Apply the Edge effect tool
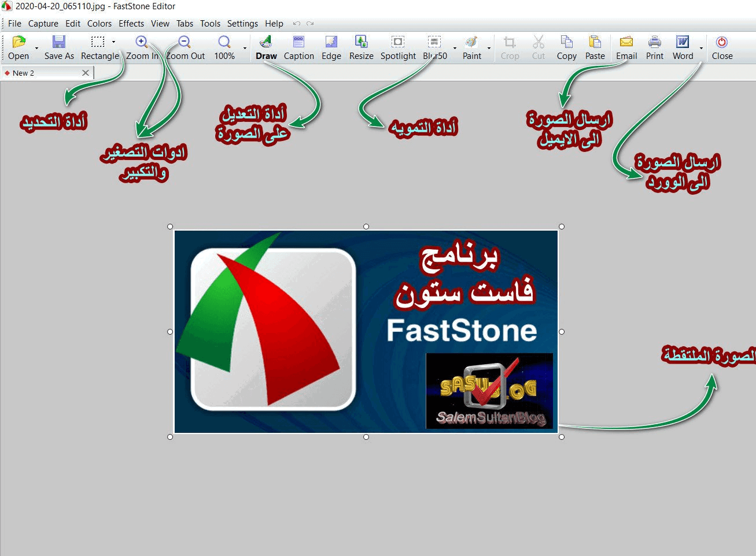Image resolution: width=756 pixels, height=556 pixels. pos(331,47)
